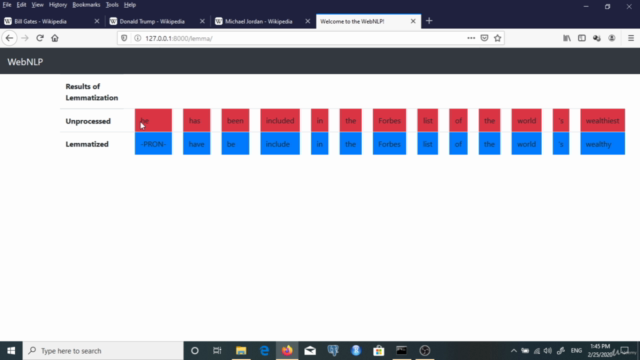Close the Bill Gates Wikipedia tab

(97, 21)
